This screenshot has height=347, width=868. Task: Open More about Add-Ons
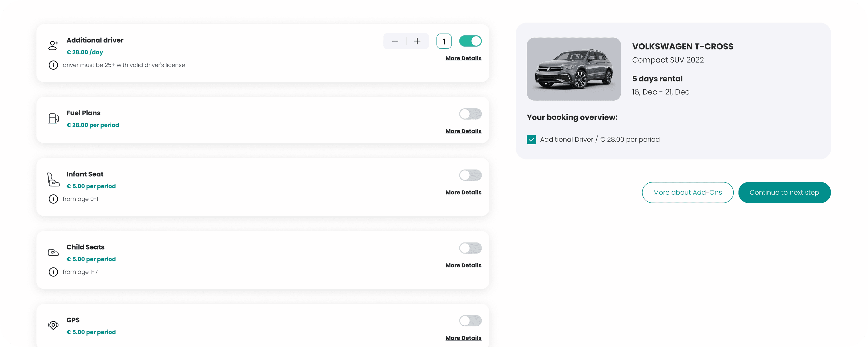(x=687, y=192)
